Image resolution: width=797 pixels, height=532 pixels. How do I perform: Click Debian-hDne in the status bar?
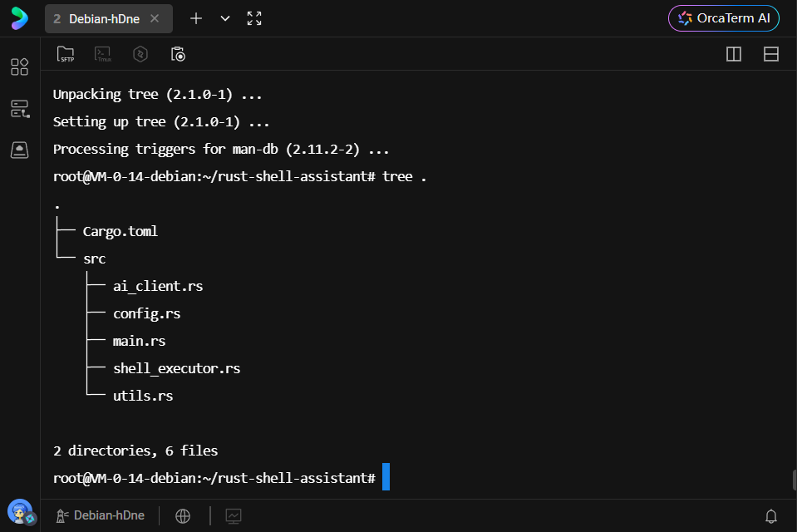(101, 516)
